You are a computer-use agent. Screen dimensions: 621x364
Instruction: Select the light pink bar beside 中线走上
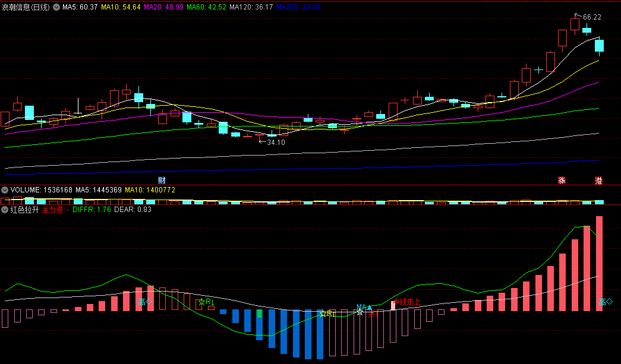point(393,305)
